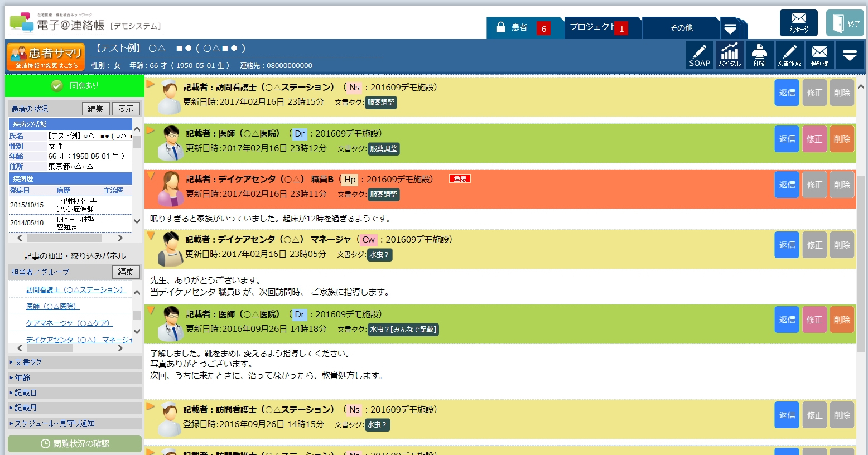This screenshot has width=868, height=455.
Task: Open the special delivery mail icon
Action: click(x=819, y=55)
